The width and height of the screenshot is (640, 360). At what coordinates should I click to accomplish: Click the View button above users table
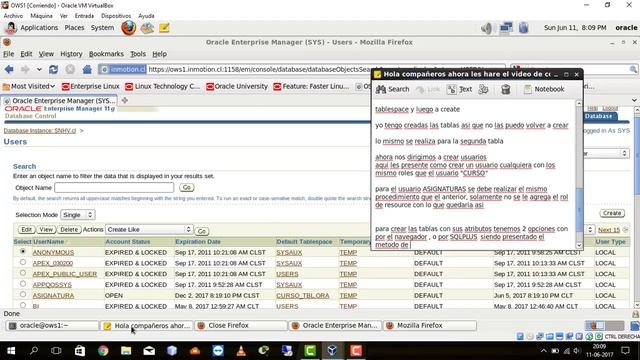pyautogui.click(x=46, y=229)
